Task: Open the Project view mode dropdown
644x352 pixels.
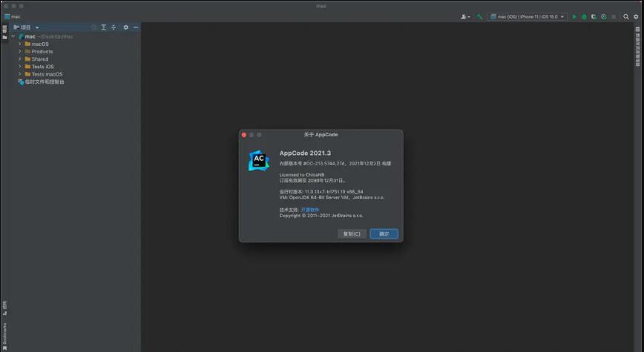Action: [26, 27]
